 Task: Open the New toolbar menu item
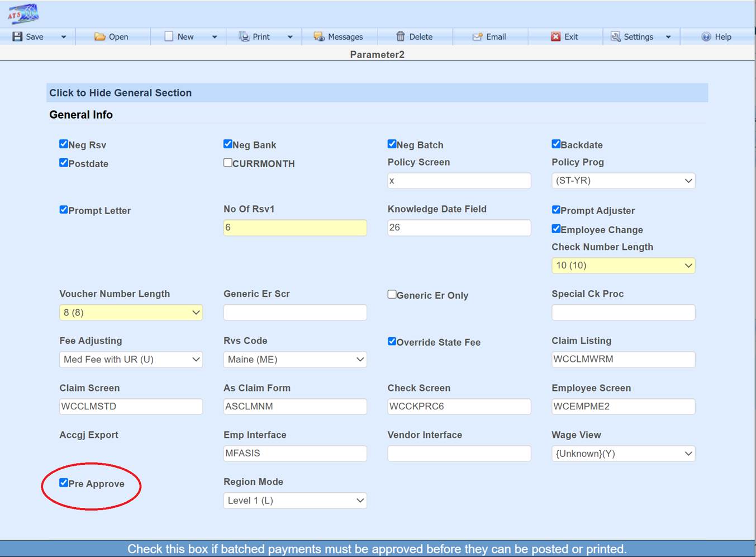coord(185,36)
